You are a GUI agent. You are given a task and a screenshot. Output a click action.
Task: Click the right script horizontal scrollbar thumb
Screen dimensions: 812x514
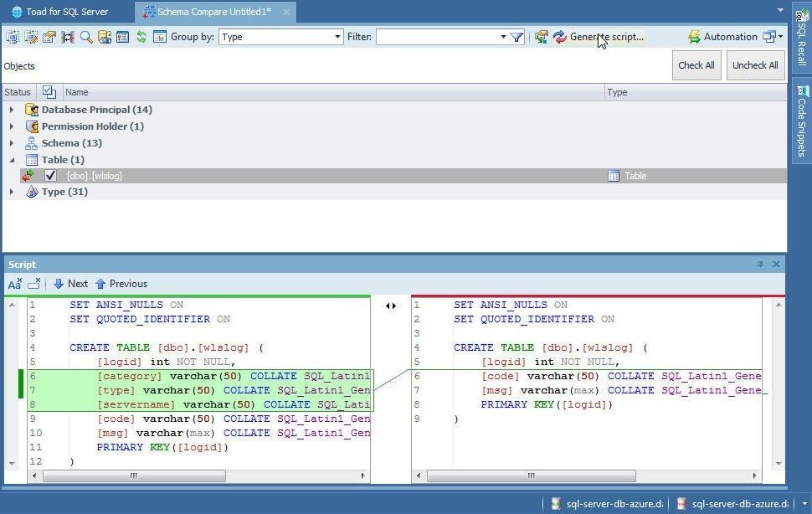(532, 475)
